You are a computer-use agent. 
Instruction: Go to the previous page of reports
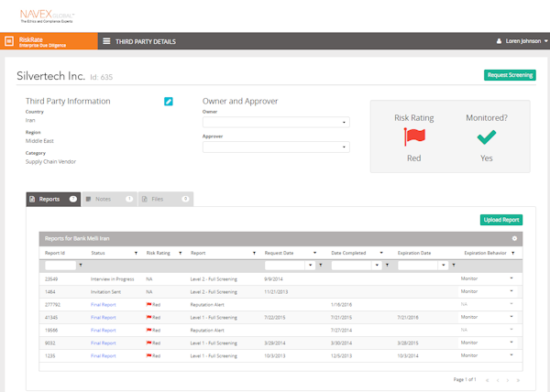(498, 380)
